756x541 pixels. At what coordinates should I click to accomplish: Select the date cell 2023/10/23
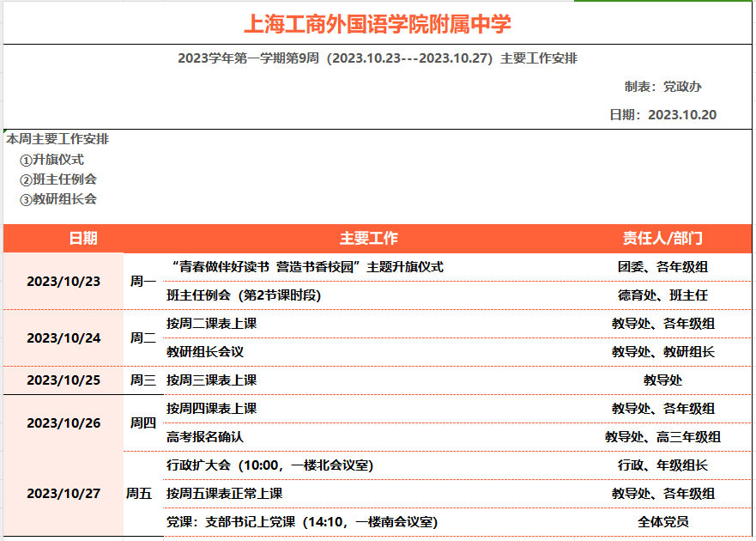coord(64,282)
